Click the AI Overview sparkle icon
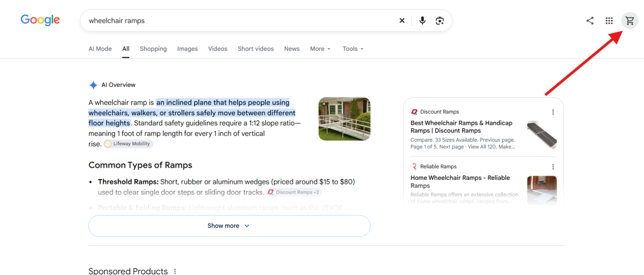Image resolution: width=644 pixels, height=275 pixels. click(x=93, y=85)
